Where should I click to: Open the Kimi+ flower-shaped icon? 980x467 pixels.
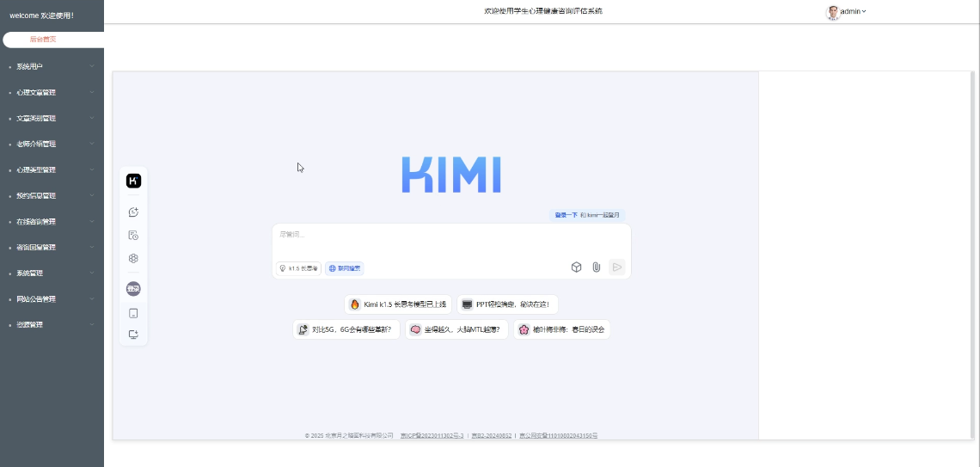[x=133, y=258]
